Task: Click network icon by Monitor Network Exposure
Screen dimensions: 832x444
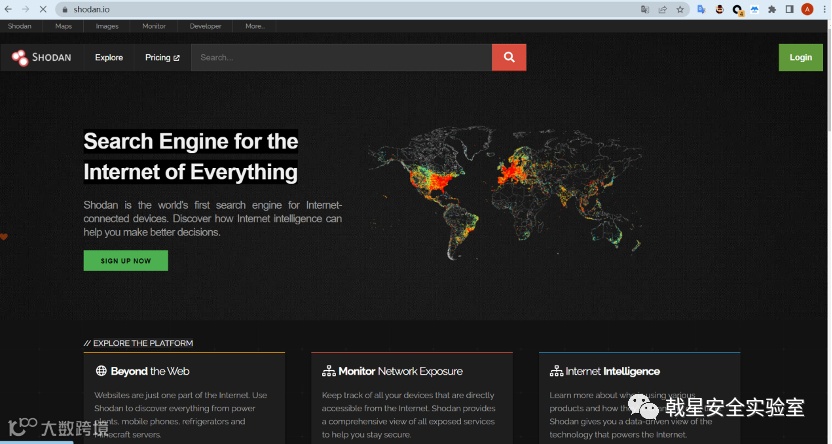Action: point(328,371)
